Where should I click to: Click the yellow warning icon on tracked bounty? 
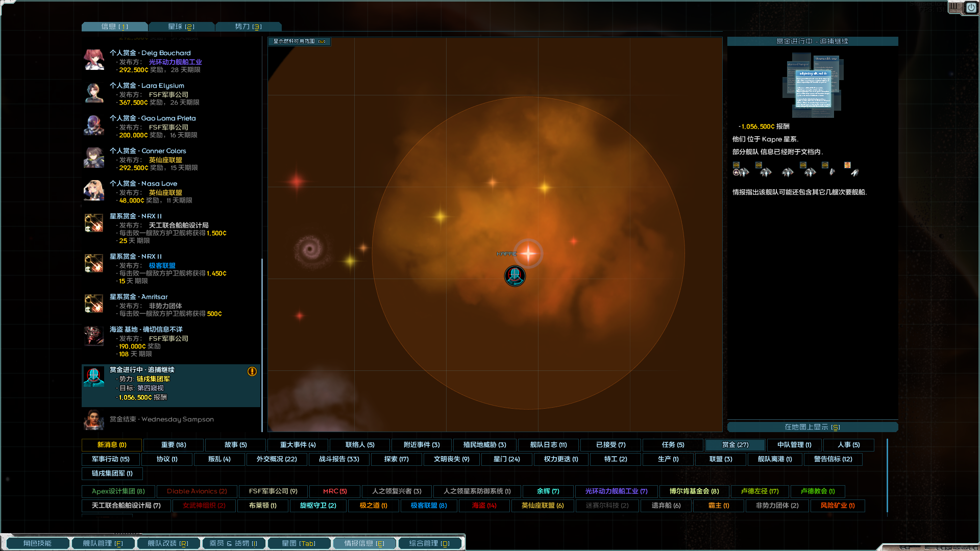point(252,371)
